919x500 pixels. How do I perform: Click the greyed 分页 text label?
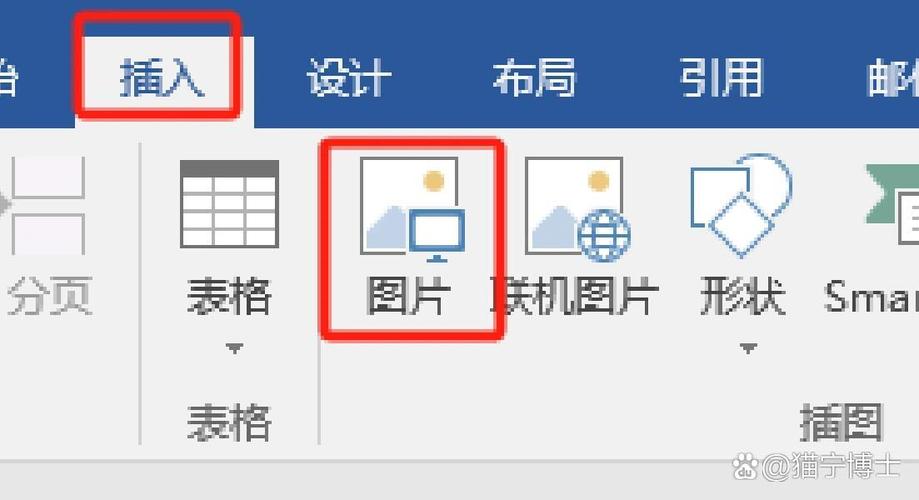50,296
